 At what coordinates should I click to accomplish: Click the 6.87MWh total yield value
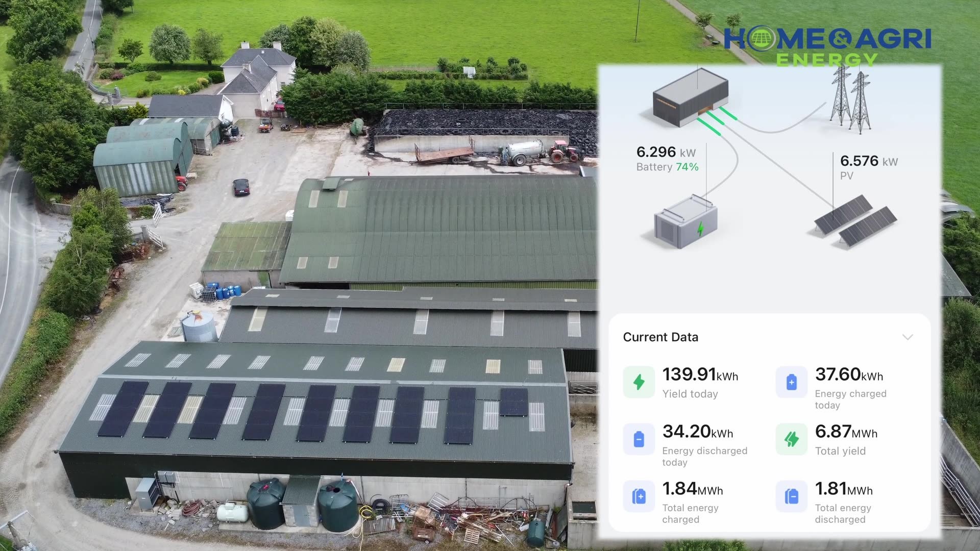846,432
